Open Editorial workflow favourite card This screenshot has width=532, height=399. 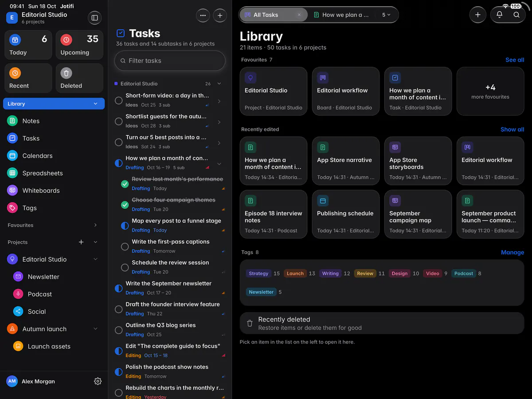pyautogui.click(x=346, y=91)
